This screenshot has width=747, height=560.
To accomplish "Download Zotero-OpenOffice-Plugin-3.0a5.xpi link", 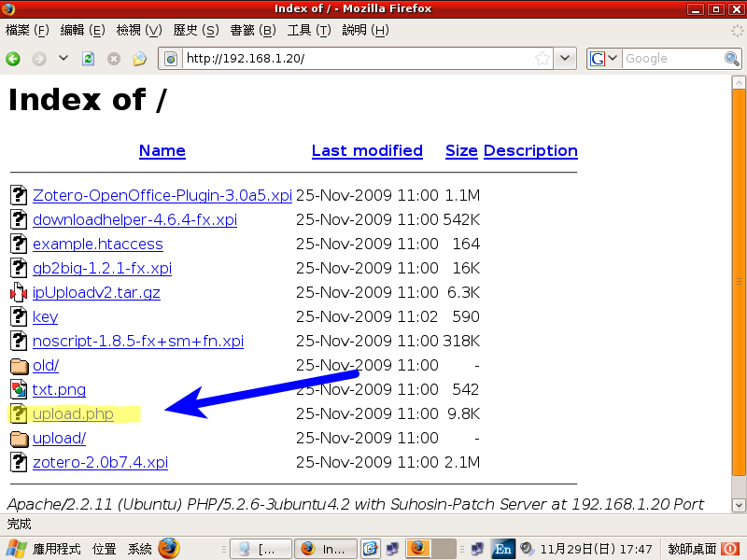I will coord(162,195).
